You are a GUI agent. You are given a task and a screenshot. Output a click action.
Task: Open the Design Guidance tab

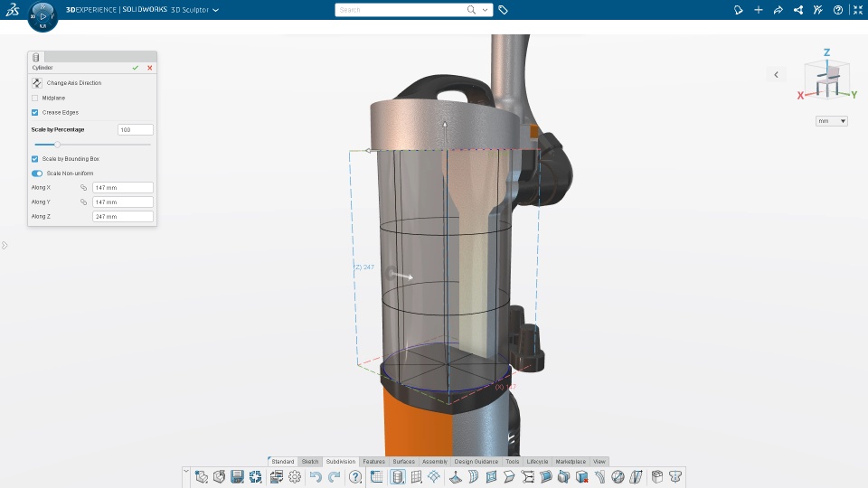pyautogui.click(x=476, y=462)
